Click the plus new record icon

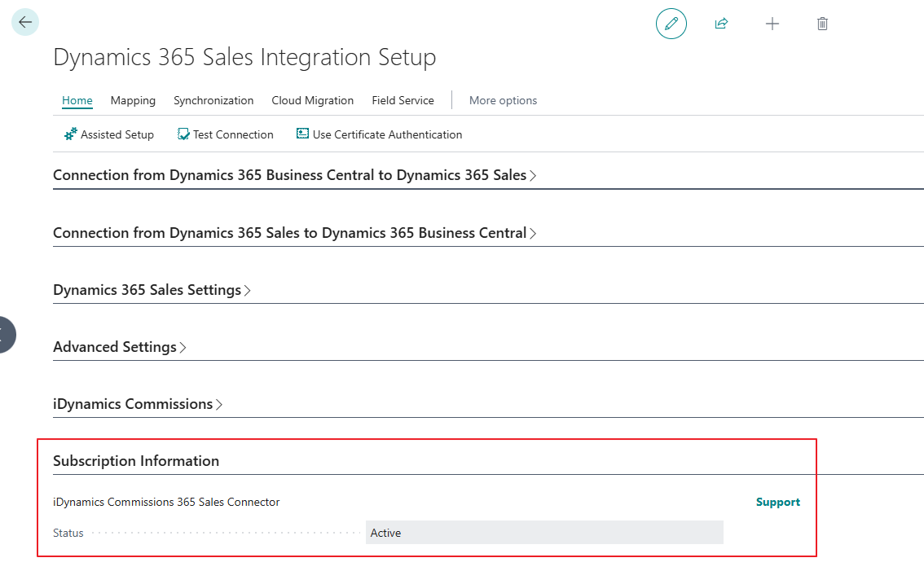click(772, 24)
